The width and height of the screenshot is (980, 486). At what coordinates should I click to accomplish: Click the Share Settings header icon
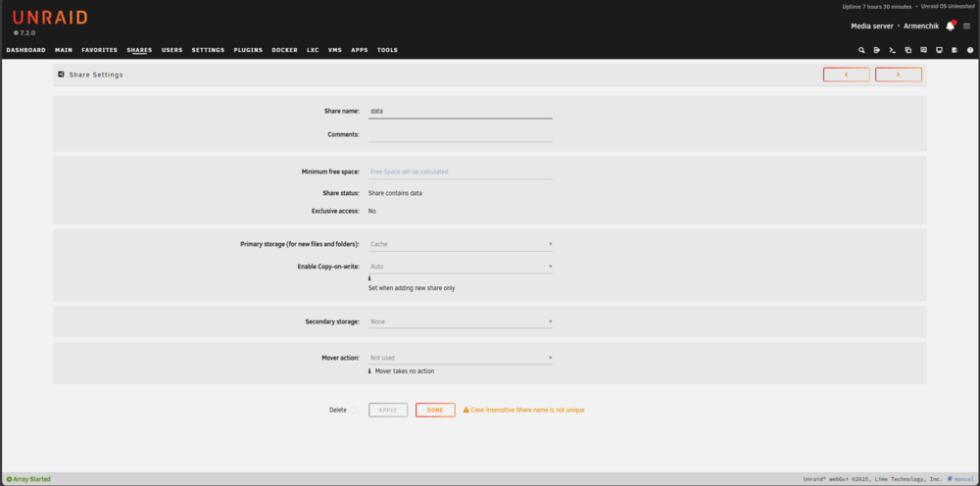61,74
